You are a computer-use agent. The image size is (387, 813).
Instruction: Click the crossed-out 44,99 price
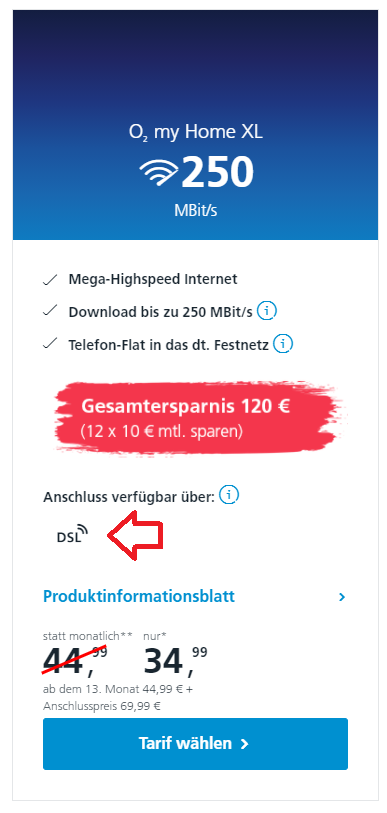(75, 662)
